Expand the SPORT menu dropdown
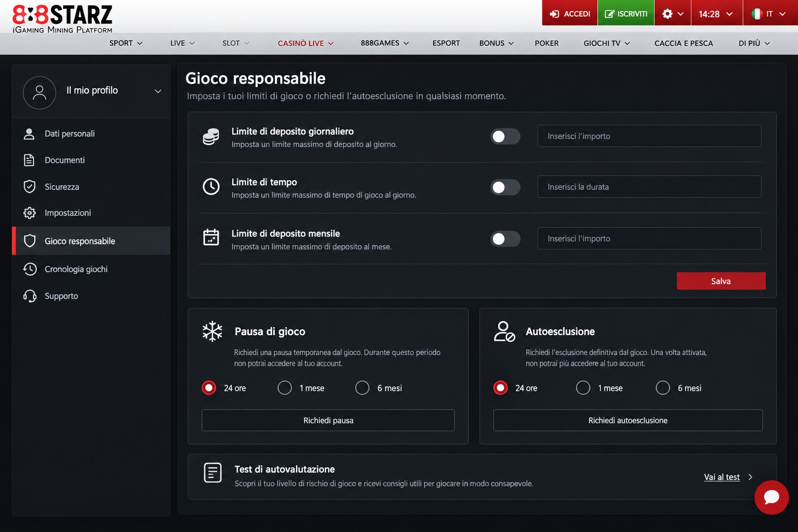798x532 pixels. pos(126,43)
